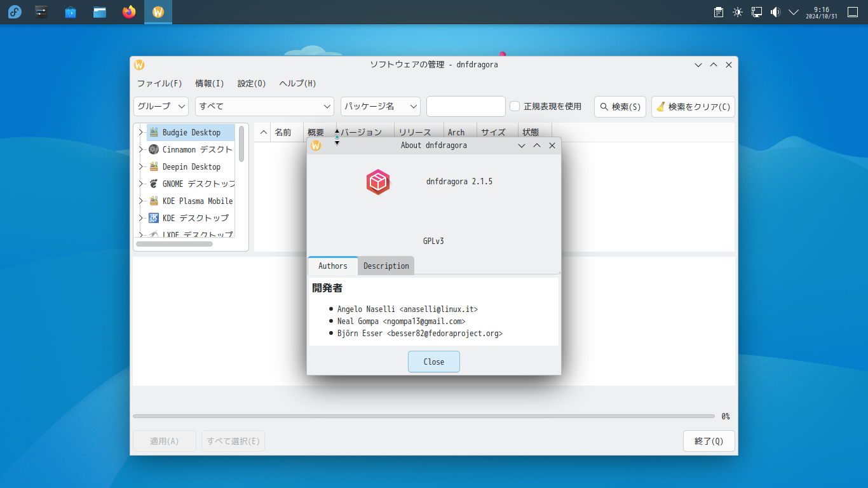Image resolution: width=868 pixels, height=488 pixels.
Task: Click the GNOME footprint group icon
Action: tap(154, 184)
